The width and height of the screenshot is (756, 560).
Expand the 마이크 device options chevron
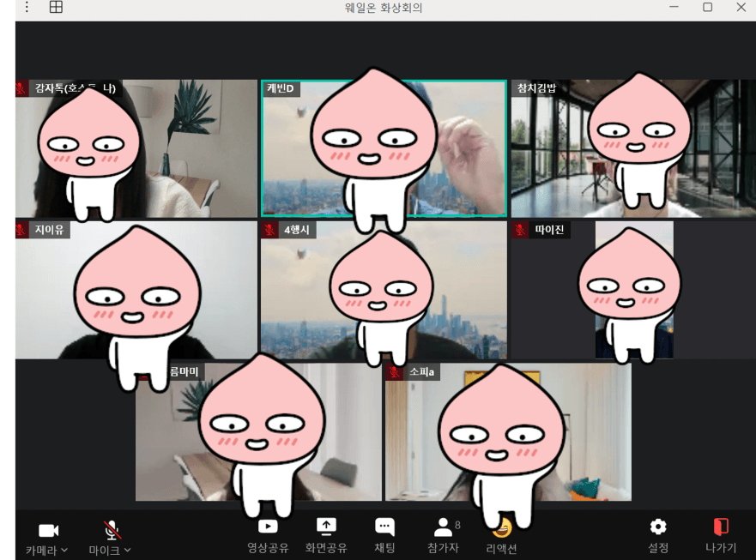(128, 550)
